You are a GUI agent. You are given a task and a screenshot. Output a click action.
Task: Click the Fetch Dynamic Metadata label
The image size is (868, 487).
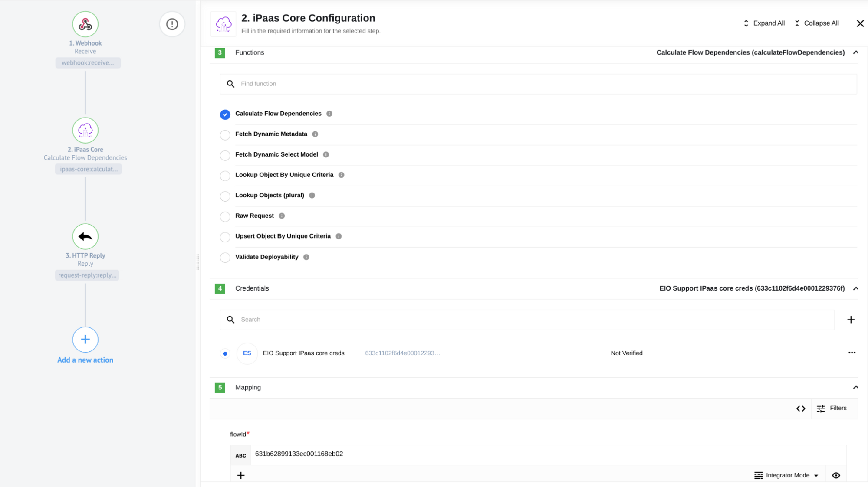(271, 134)
